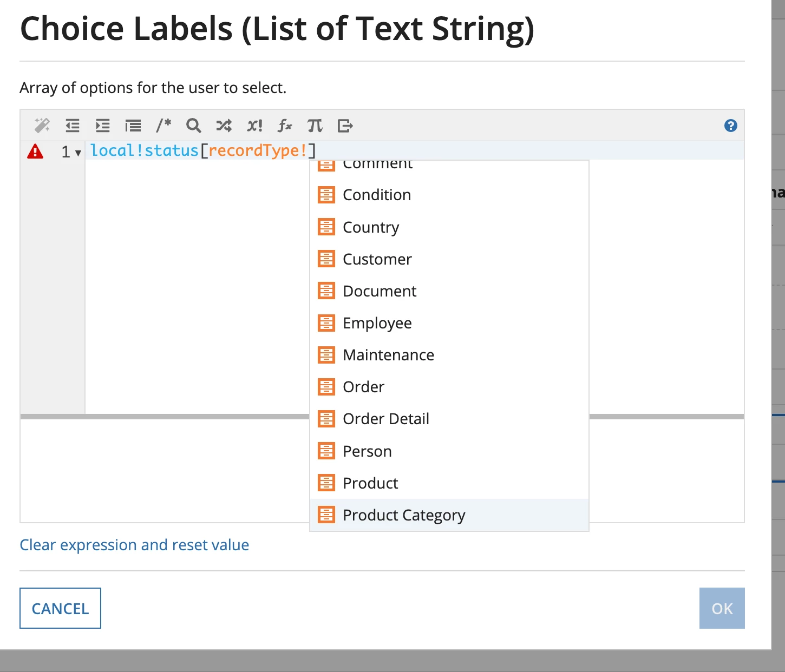785x672 pixels.
Task: Click the fx function icon
Action: click(285, 126)
